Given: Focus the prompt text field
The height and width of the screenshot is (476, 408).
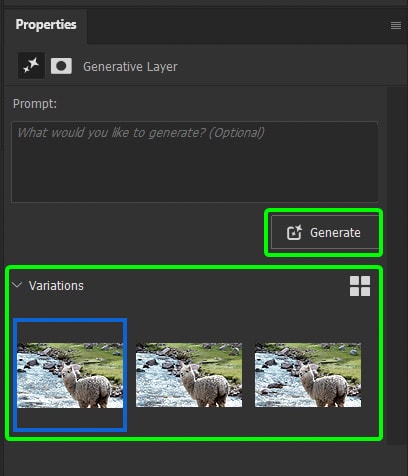Looking at the screenshot, I should 195,162.
